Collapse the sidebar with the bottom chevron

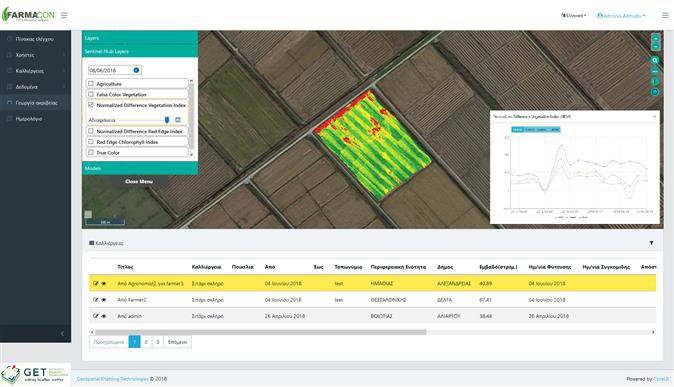click(62, 334)
